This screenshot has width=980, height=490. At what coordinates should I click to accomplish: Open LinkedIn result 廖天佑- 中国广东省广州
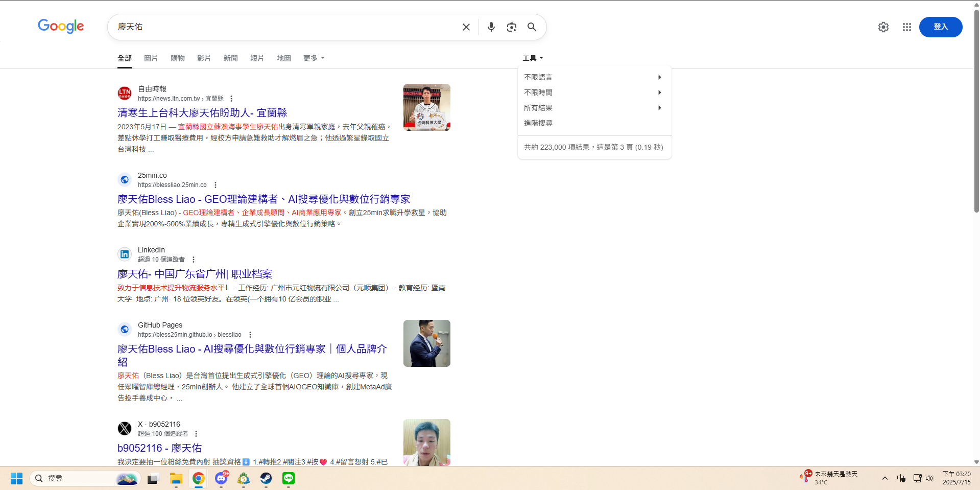[x=195, y=274]
